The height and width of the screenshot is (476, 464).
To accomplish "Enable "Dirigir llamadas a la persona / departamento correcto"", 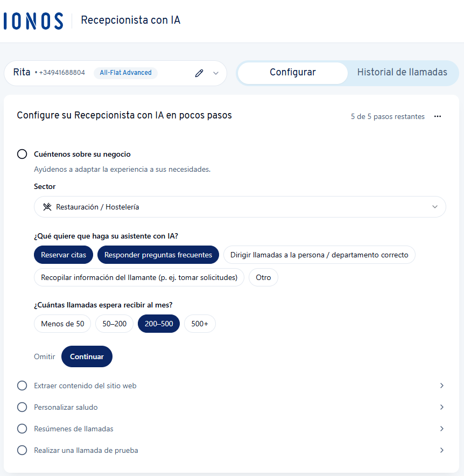I will [x=319, y=255].
